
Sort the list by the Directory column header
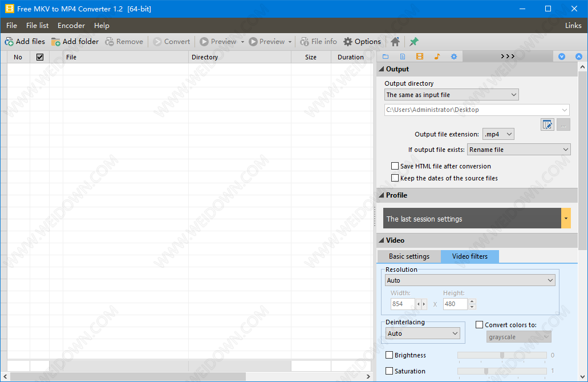pos(240,57)
